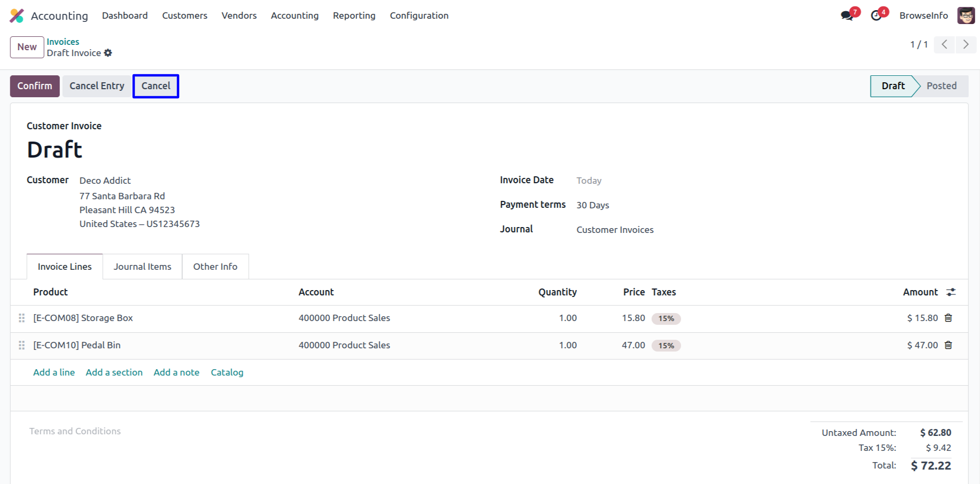The width and height of the screenshot is (980, 484).
Task: Open the messages chat icon
Action: coord(847,15)
